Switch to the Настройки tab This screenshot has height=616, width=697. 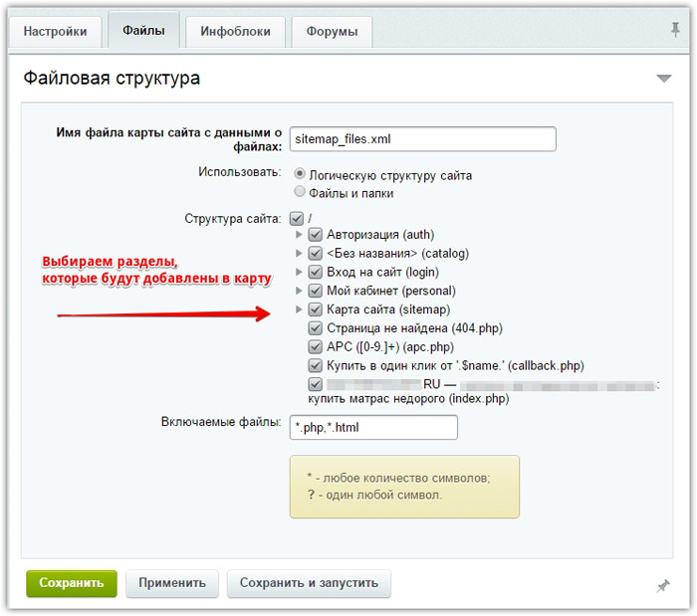56,31
